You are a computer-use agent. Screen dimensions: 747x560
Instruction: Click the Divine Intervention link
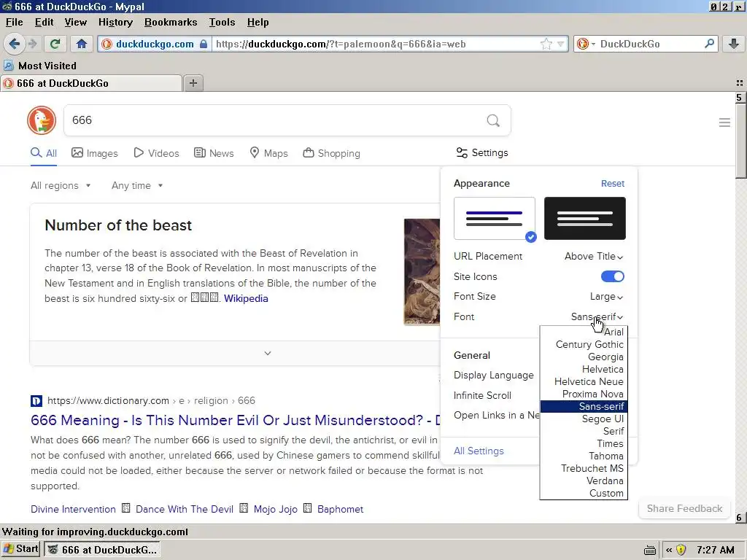[x=73, y=510]
